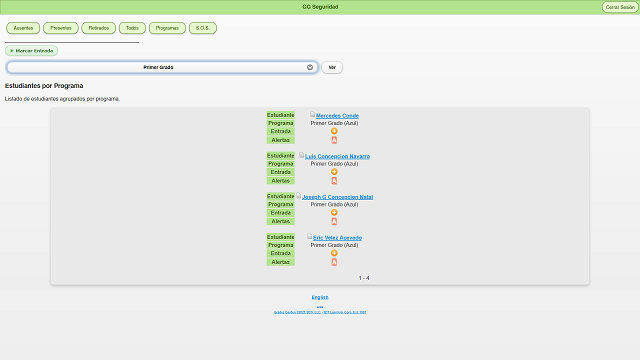Image resolution: width=640 pixels, height=360 pixels.
Task: Open the Ausentes tab
Action: pyautogui.click(x=23, y=28)
